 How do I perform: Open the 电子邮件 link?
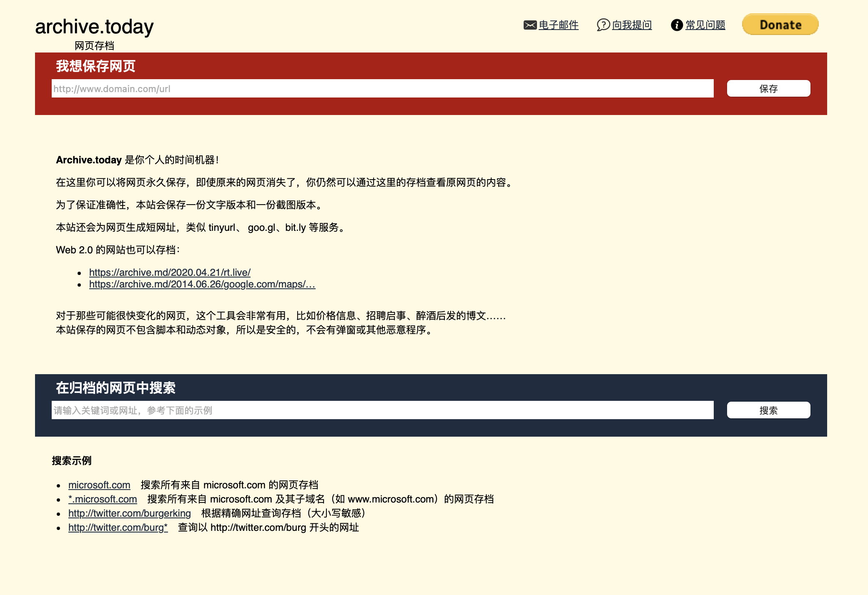[x=559, y=25]
